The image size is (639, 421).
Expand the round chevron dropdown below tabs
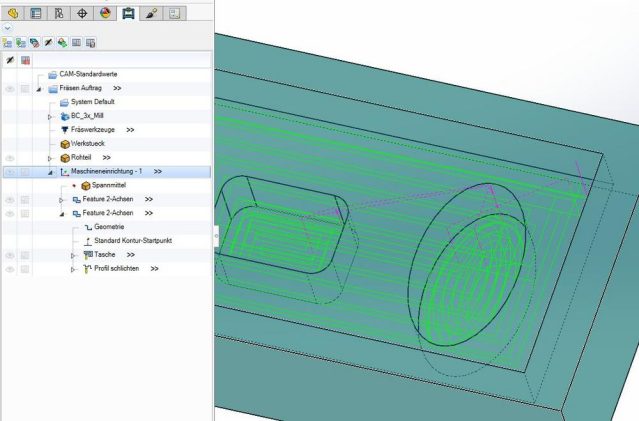click(x=8, y=28)
